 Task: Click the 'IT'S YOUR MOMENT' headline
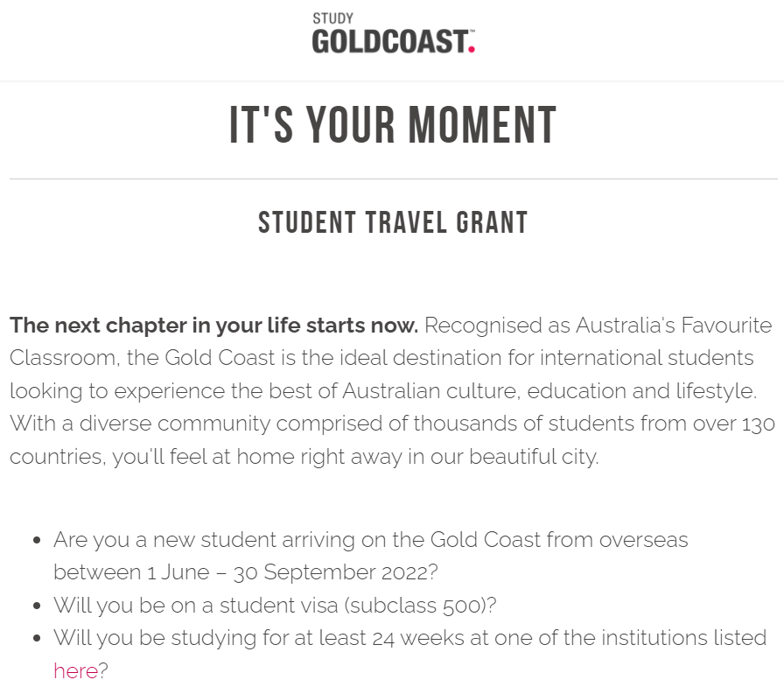[x=393, y=125]
